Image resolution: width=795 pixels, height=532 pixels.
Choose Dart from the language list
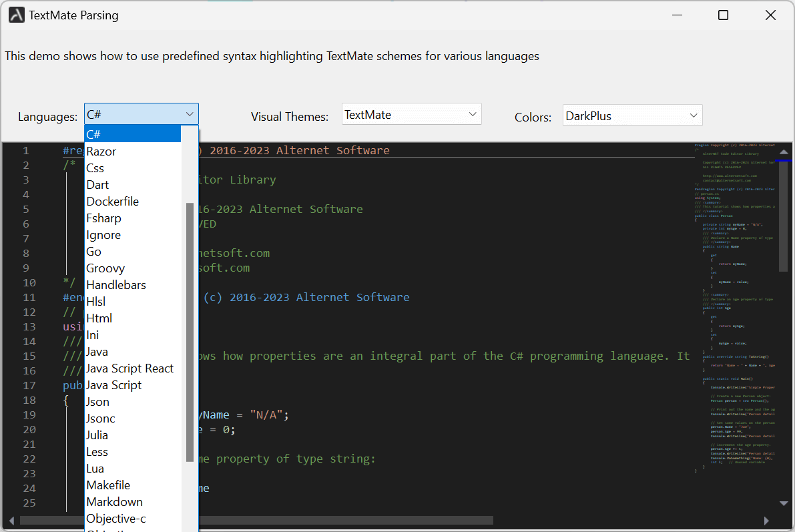coord(133,185)
